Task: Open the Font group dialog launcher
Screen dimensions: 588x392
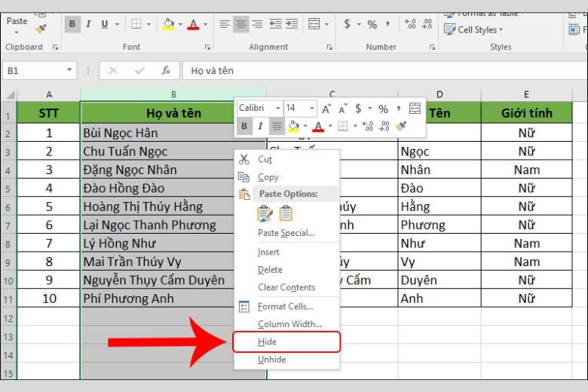Action: point(207,47)
